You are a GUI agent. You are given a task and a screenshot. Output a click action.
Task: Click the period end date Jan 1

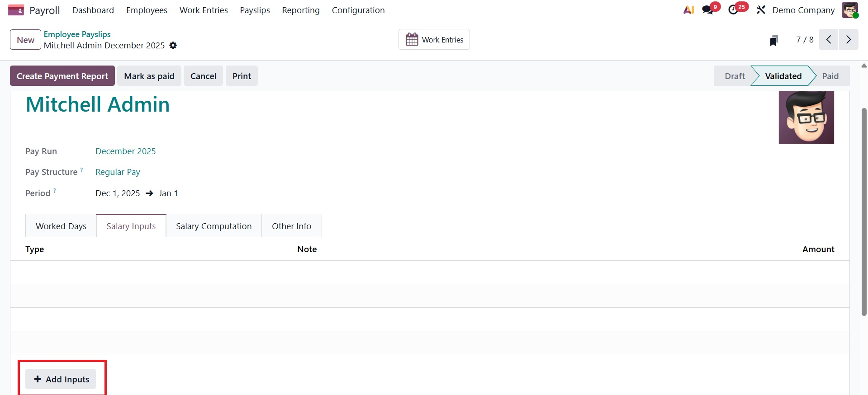(168, 193)
